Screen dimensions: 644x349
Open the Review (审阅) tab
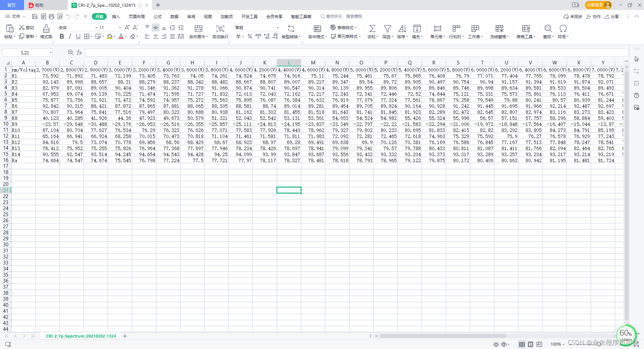191,16
